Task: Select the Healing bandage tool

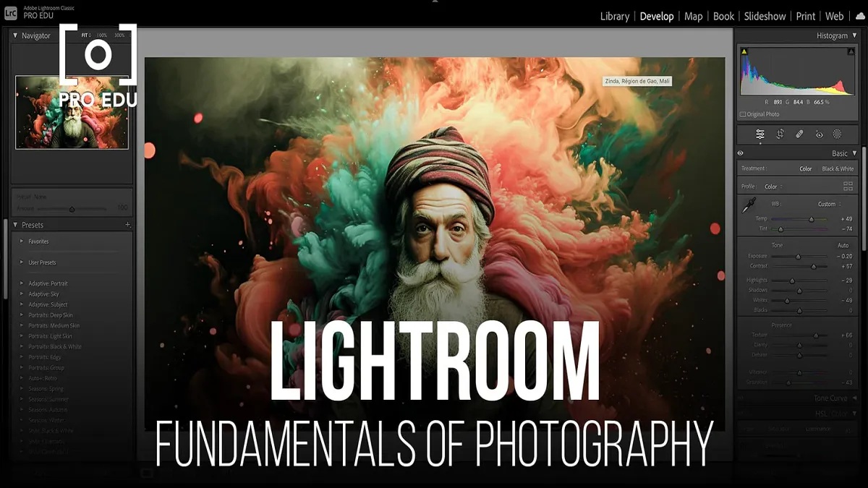Action: point(799,134)
